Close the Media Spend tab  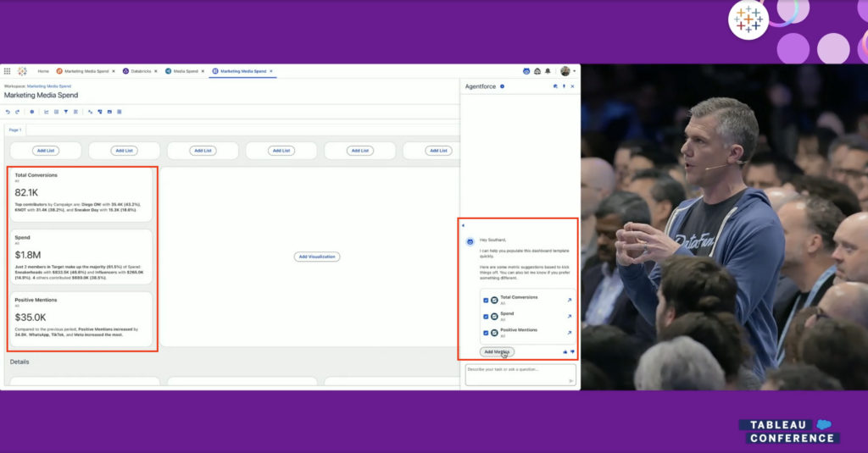(203, 71)
